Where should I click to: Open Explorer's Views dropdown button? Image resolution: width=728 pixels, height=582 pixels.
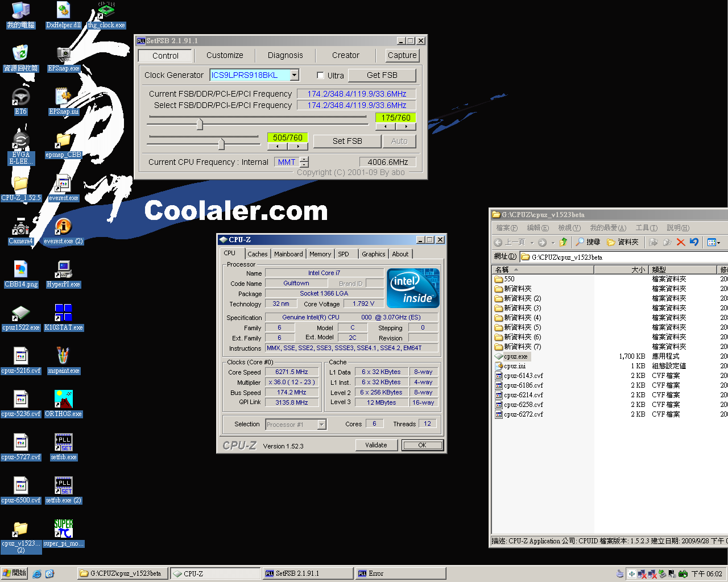click(714, 242)
